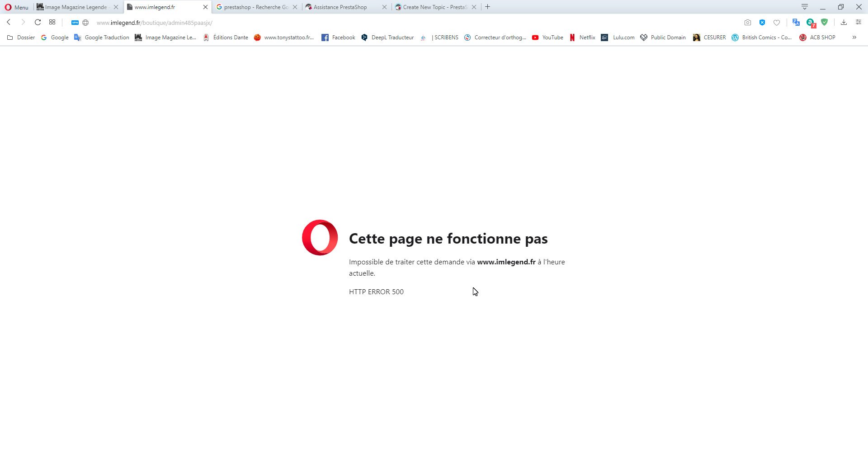Take a snapshot with camera icon
The height and width of the screenshot is (470, 868).
click(x=748, y=23)
